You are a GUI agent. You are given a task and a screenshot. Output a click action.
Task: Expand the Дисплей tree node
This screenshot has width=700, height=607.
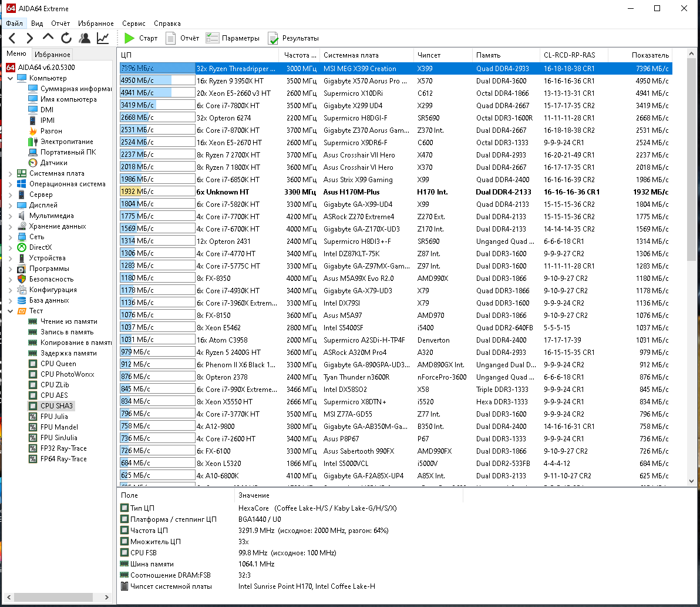[x=10, y=205]
